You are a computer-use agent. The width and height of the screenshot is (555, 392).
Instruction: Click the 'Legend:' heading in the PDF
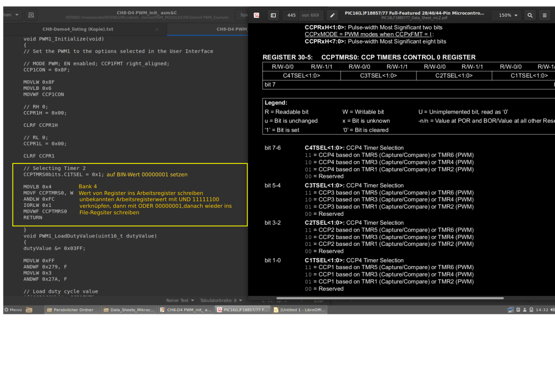tap(276, 103)
